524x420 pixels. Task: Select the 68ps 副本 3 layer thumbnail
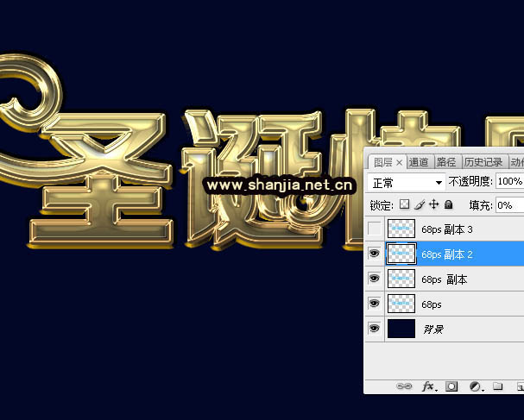click(401, 229)
